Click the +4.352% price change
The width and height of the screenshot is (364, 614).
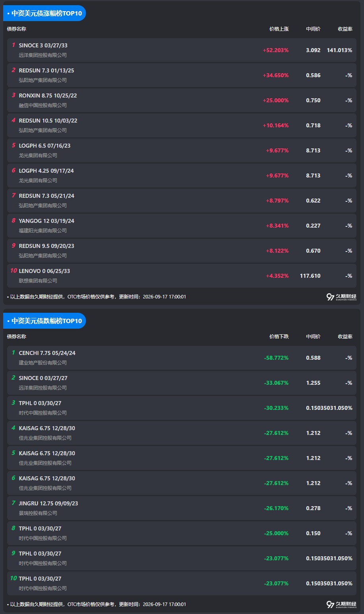pos(277,276)
